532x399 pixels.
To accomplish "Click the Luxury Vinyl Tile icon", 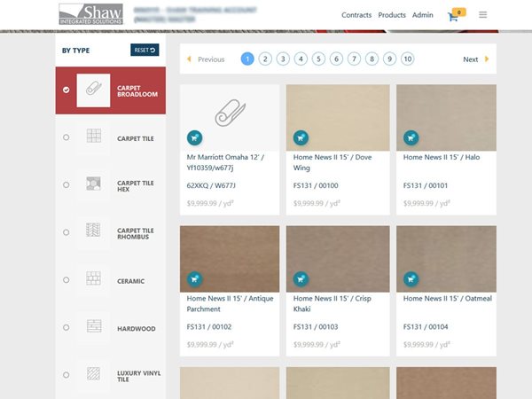I will (x=93, y=373).
